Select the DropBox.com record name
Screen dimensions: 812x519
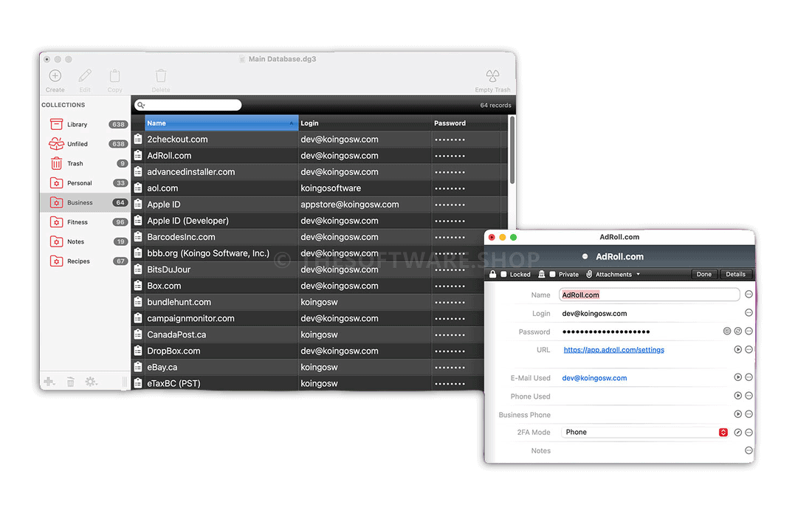tap(173, 351)
